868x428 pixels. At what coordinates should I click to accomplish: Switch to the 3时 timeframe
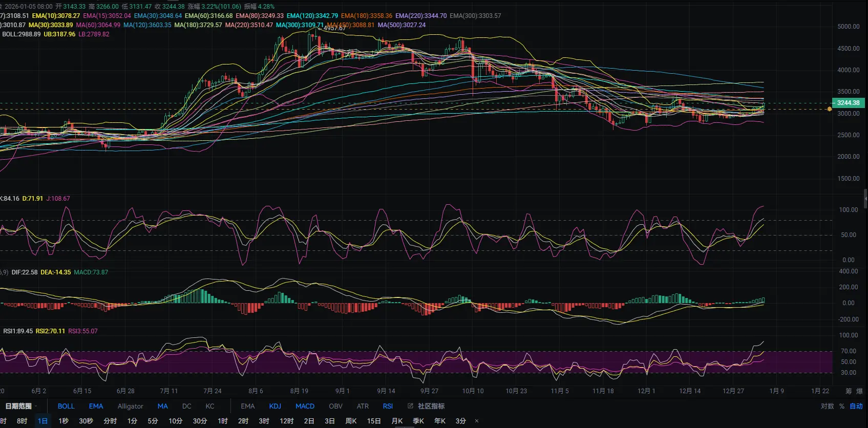pyautogui.click(x=264, y=421)
